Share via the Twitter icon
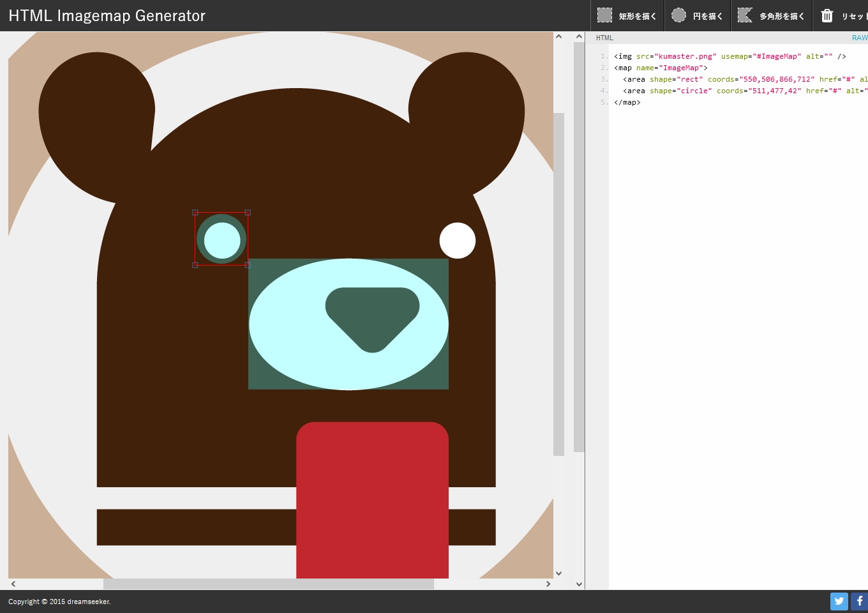Viewport: 868px width, 613px height. [839, 601]
